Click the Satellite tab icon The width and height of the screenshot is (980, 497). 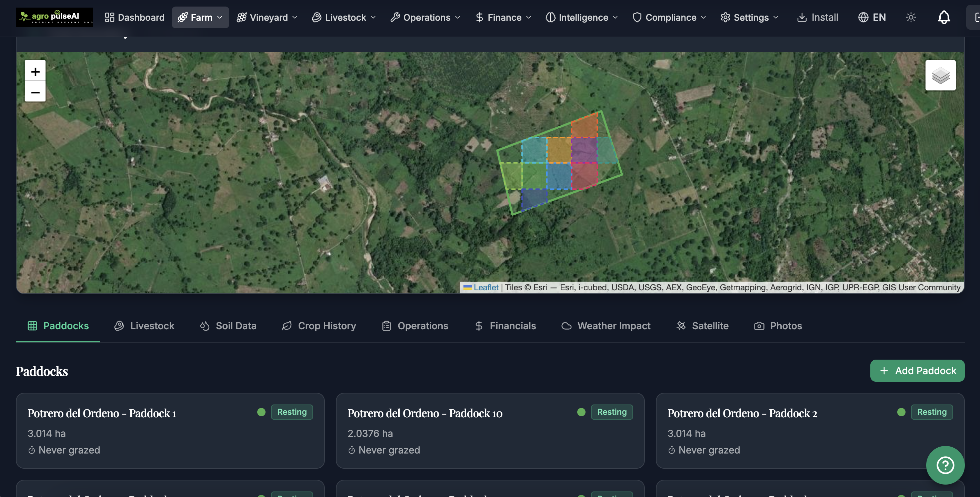(681, 325)
